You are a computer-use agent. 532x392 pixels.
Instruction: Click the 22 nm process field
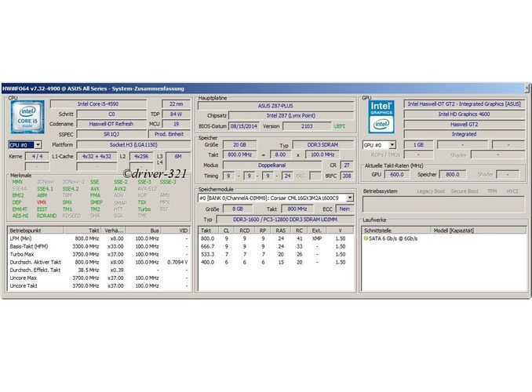[176, 103]
